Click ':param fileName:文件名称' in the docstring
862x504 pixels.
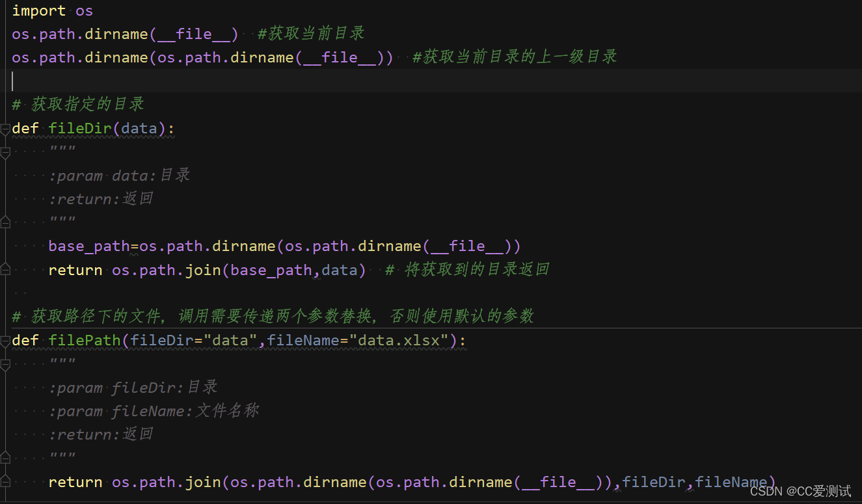pos(154,411)
